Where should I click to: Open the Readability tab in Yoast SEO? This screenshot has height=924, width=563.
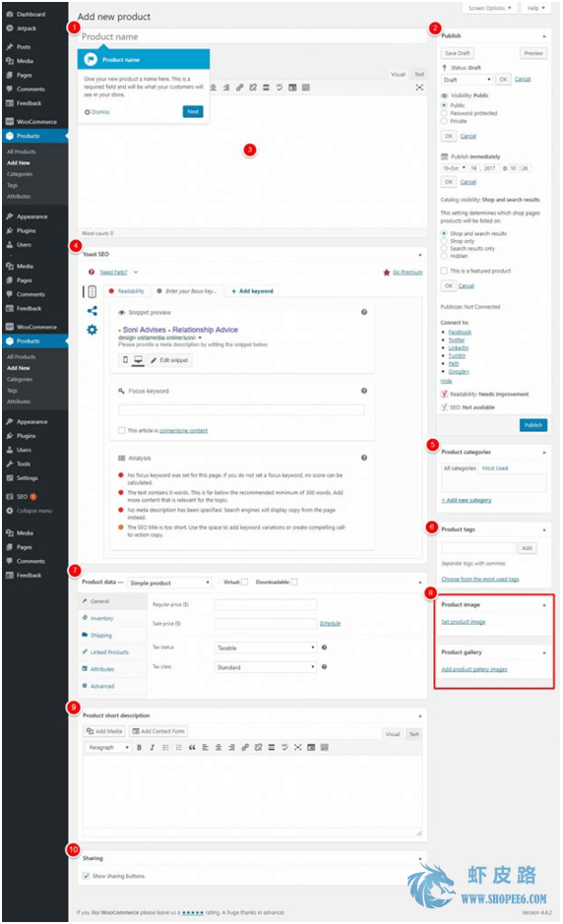(x=127, y=291)
